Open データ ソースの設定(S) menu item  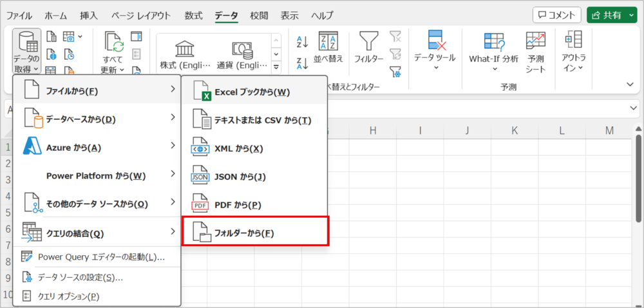(97, 277)
